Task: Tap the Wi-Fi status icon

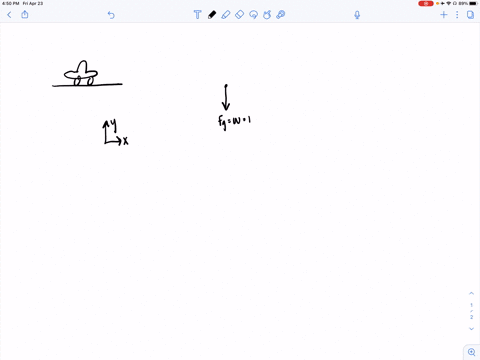Action: (x=449, y=3)
